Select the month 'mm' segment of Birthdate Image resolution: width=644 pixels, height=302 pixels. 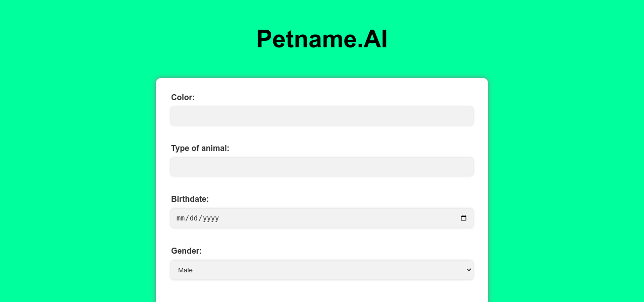181,218
